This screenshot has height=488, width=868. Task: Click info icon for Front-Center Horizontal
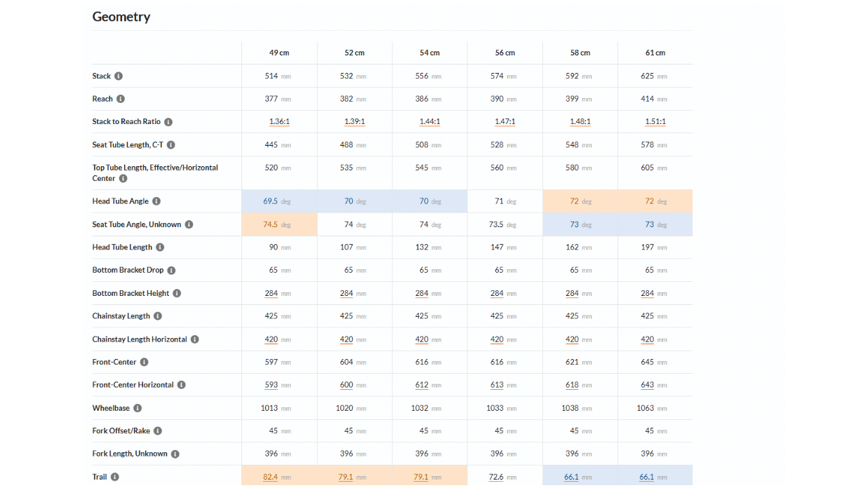(182, 385)
